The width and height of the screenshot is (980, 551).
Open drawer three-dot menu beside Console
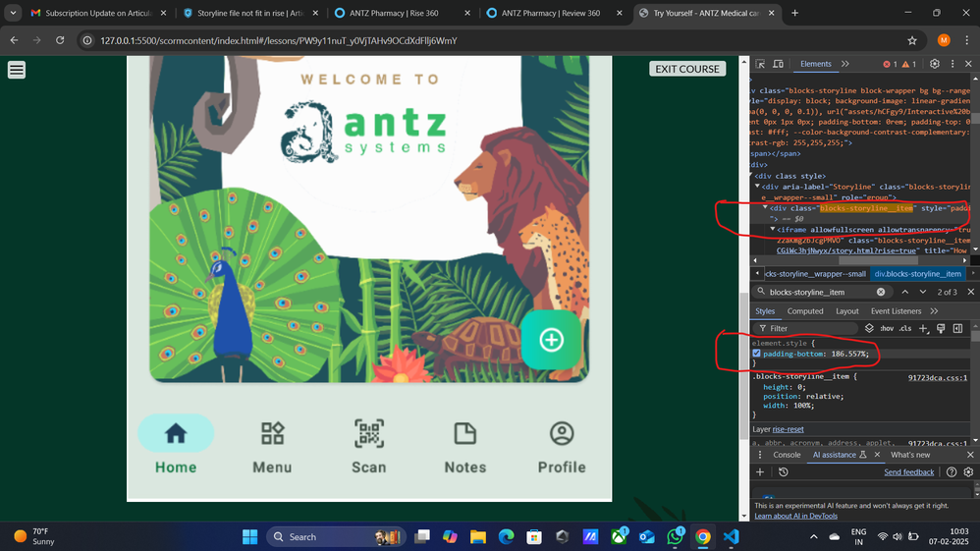pos(760,456)
